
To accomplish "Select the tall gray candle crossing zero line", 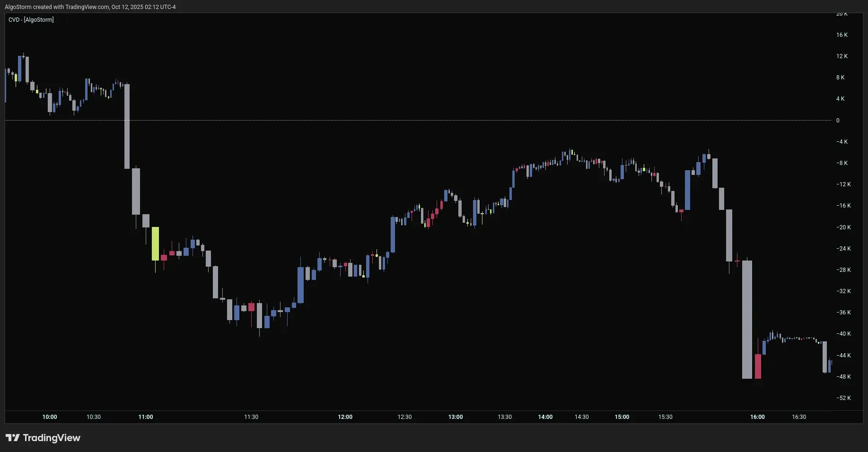I will click(x=127, y=126).
